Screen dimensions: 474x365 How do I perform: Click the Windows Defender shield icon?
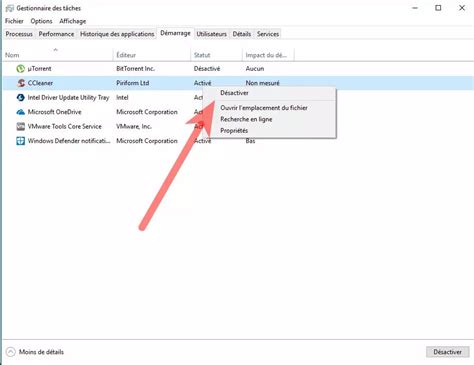(x=21, y=141)
